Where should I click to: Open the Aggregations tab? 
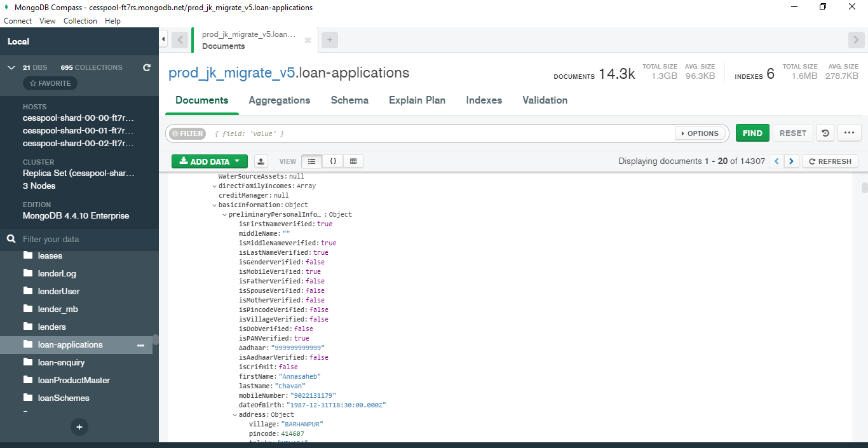pos(279,100)
